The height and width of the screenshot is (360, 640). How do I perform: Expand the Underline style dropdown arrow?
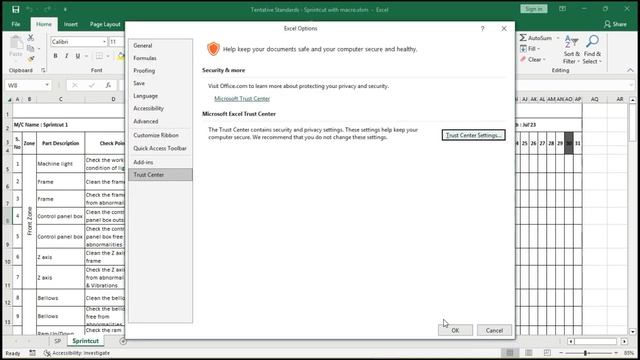(86, 56)
